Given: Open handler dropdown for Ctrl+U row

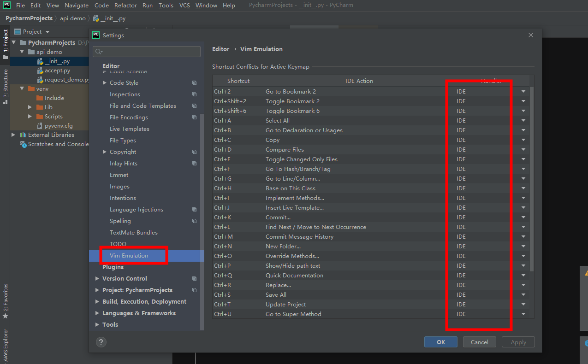Looking at the screenshot, I should click(523, 314).
